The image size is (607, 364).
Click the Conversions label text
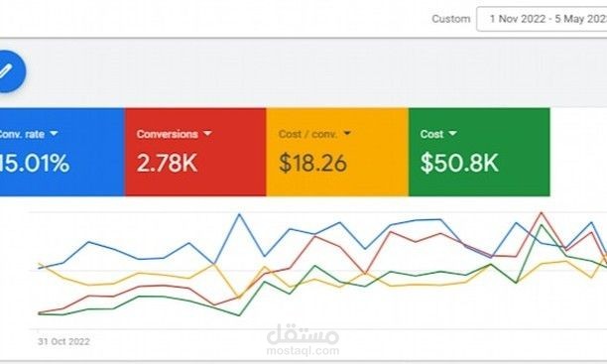pyautogui.click(x=168, y=134)
